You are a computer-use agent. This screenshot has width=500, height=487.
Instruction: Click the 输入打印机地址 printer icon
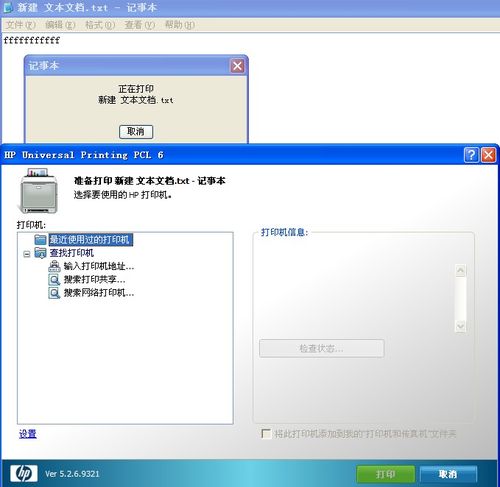pos(54,266)
